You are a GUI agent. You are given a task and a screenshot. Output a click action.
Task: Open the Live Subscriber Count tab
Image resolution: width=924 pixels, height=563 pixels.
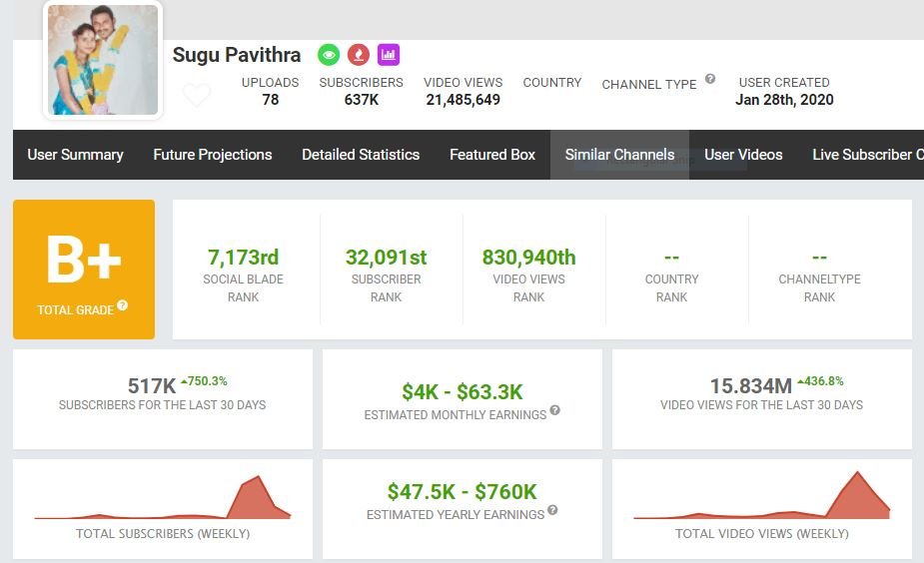tap(866, 155)
